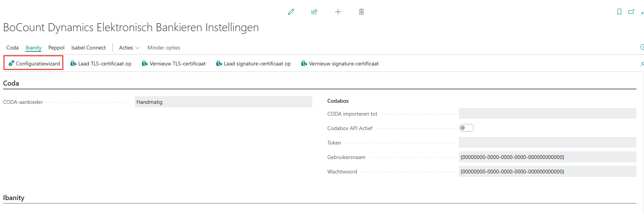Image resolution: width=644 pixels, height=213 pixels.
Task: Switch to the Coda tab
Action: 13,48
